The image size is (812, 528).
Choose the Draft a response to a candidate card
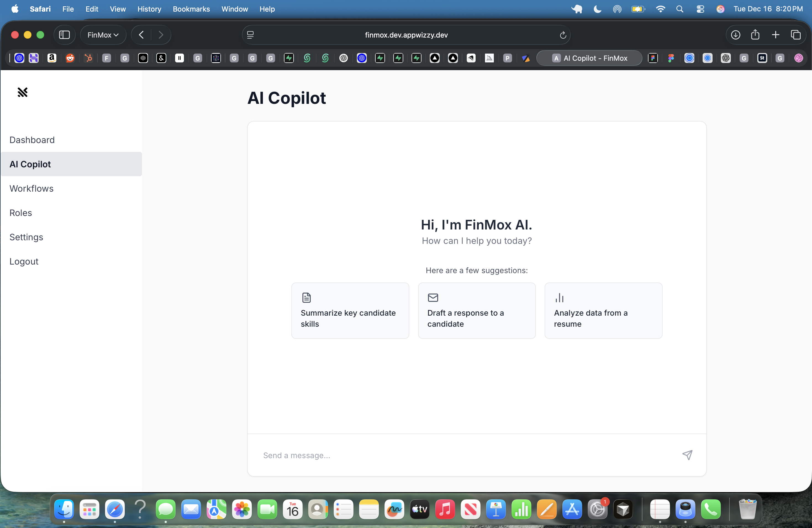[x=477, y=310]
